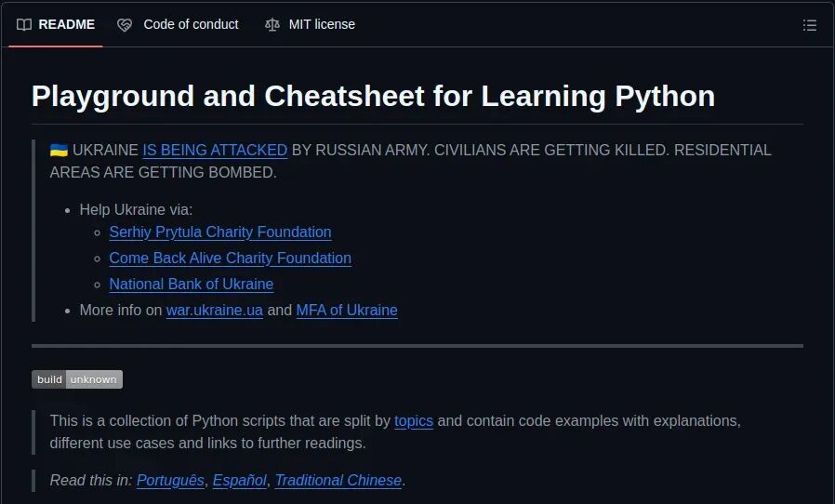Open the IS BEING ATTACKED link
Screen dimensions: 835x504
215,151
